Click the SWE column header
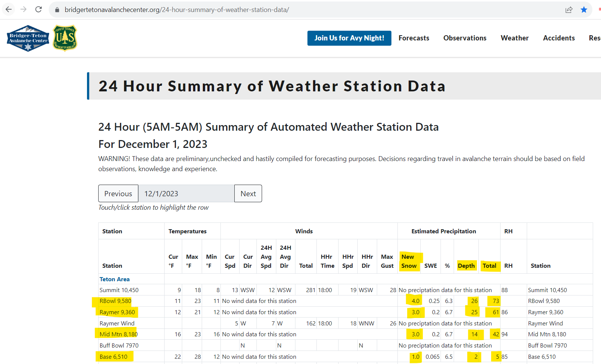 pyautogui.click(x=430, y=266)
